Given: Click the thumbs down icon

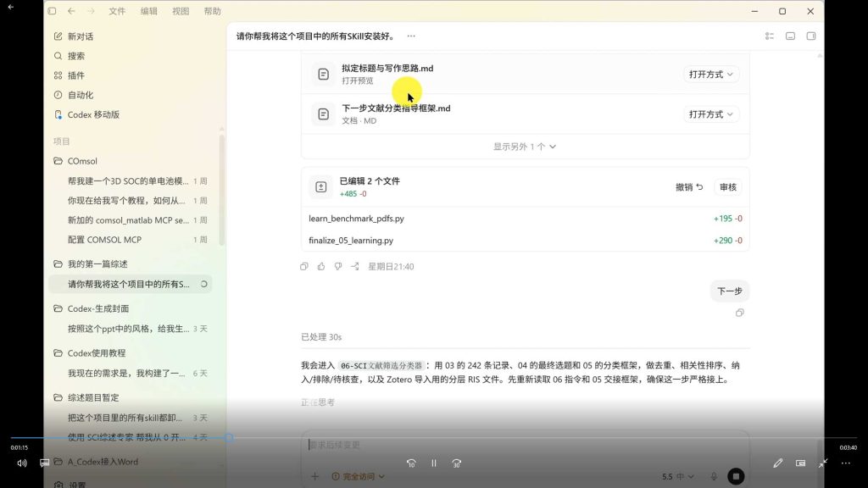Looking at the screenshot, I should (x=337, y=267).
